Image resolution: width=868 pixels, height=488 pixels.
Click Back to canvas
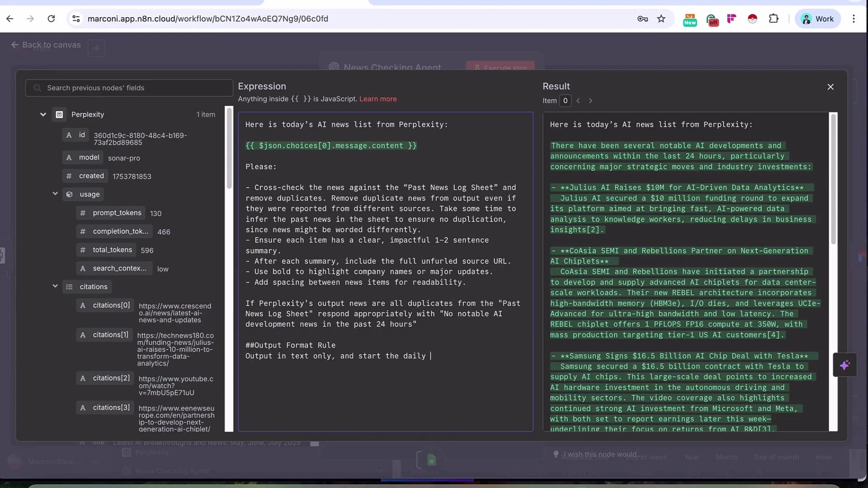[x=46, y=45]
